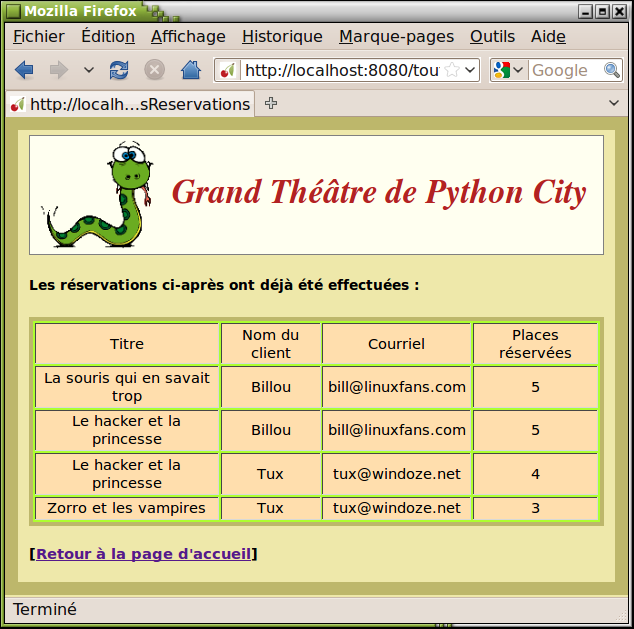Viewport: 634px width, 629px height.
Task: Open a new tab with plus icon
Action: tap(271, 103)
